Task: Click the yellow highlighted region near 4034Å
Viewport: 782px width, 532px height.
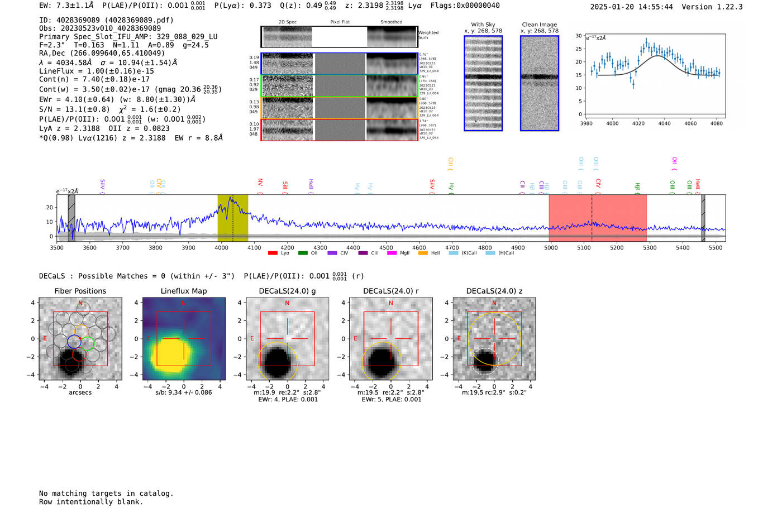Action: pyautogui.click(x=233, y=218)
